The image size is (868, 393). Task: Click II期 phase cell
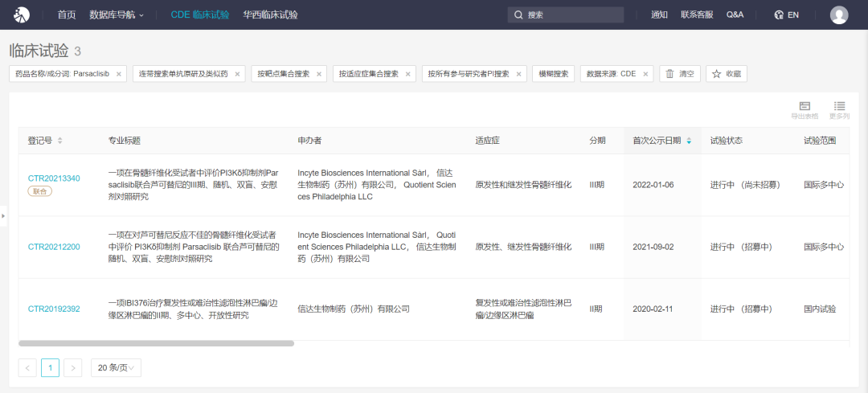(x=596, y=309)
